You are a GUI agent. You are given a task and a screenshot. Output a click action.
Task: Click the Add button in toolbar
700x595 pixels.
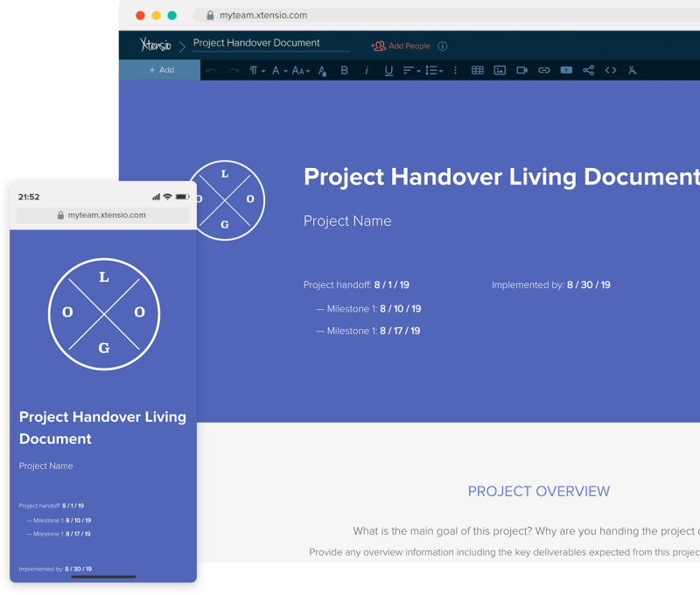click(160, 70)
